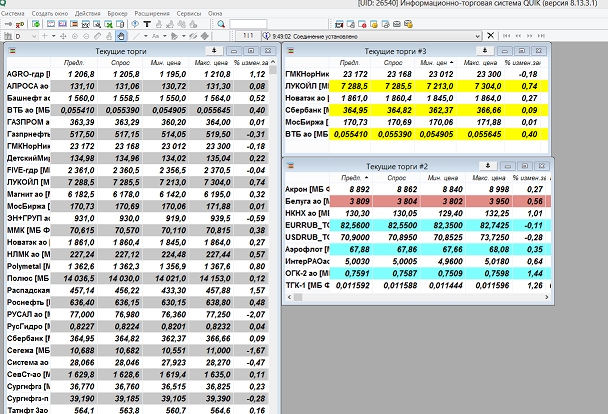
Task: Click the search input field in toolbar
Action: click(248, 24)
